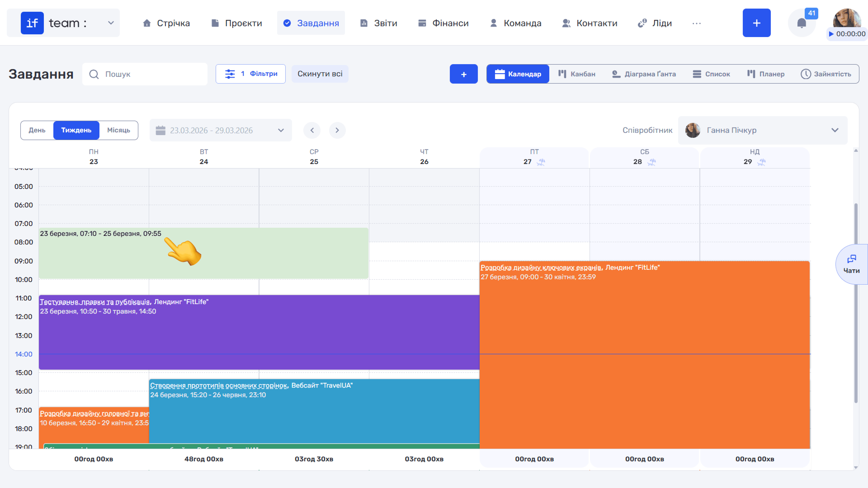Open Проєкти in the main menu

click(237, 23)
